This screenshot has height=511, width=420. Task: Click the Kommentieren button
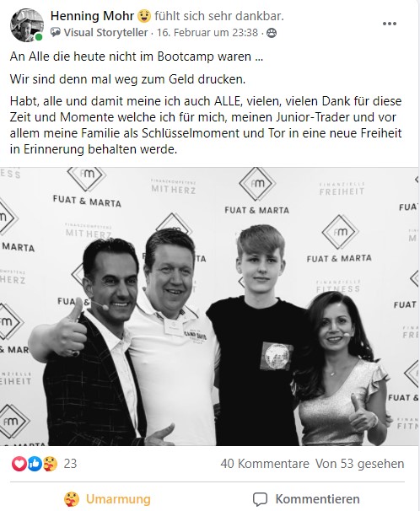pyautogui.click(x=306, y=499)
